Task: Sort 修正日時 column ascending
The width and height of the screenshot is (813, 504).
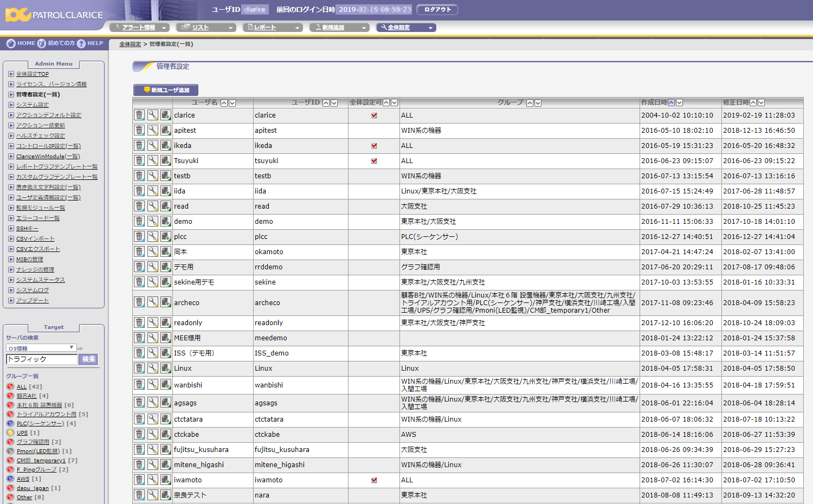Action: point(753,102)
